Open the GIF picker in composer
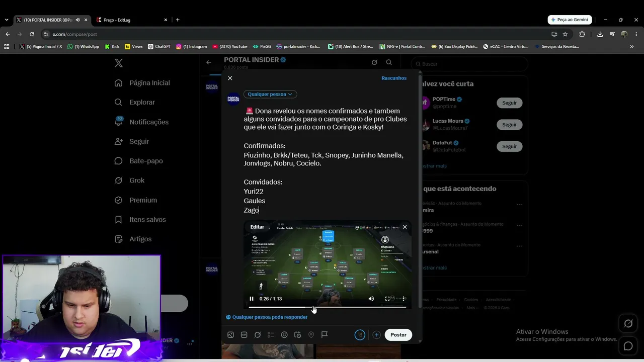The width and height of the screenshot is (644, 362). pos(244,335)
